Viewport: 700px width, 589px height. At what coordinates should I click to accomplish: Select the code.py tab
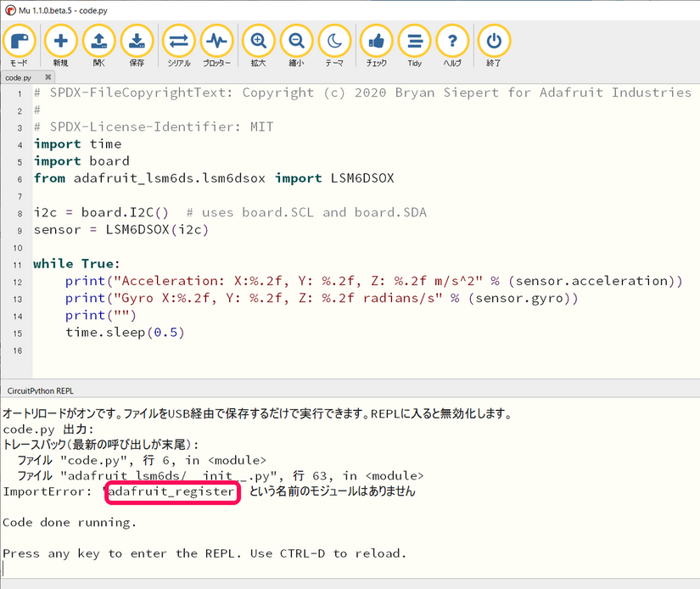(20, 78)
